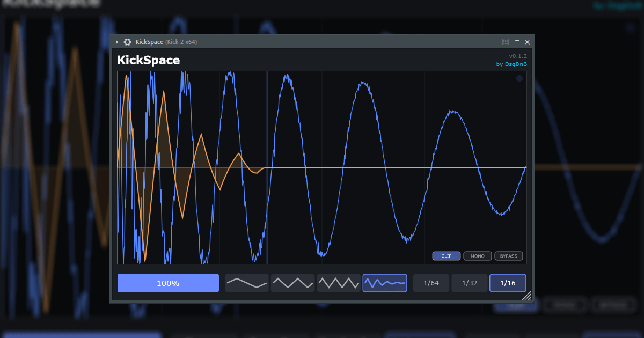This screenshot has height=338, width=644.
Task: Select the 1/32 length option
Action: [470, 283]
